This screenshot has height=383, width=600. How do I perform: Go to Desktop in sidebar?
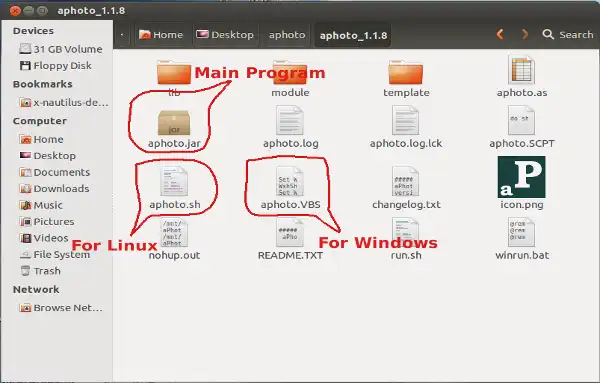(x=47, y=155)
